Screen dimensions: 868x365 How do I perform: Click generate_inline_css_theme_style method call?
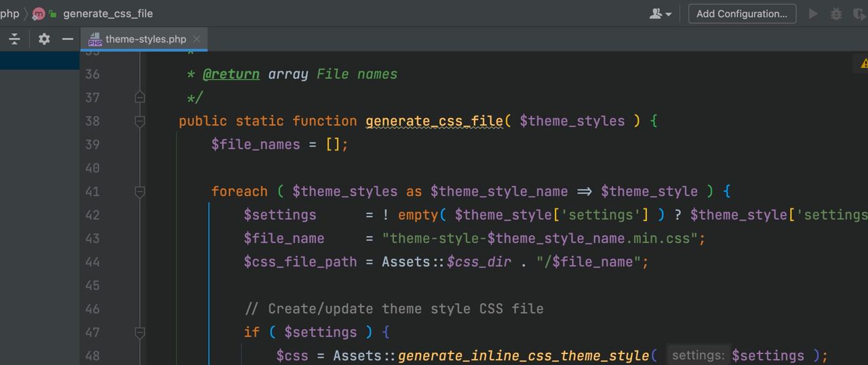coord(524,356)
